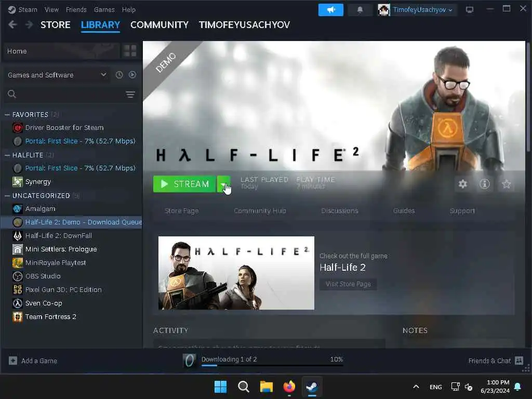Switch to STORE tab

[x=55, y=25]
